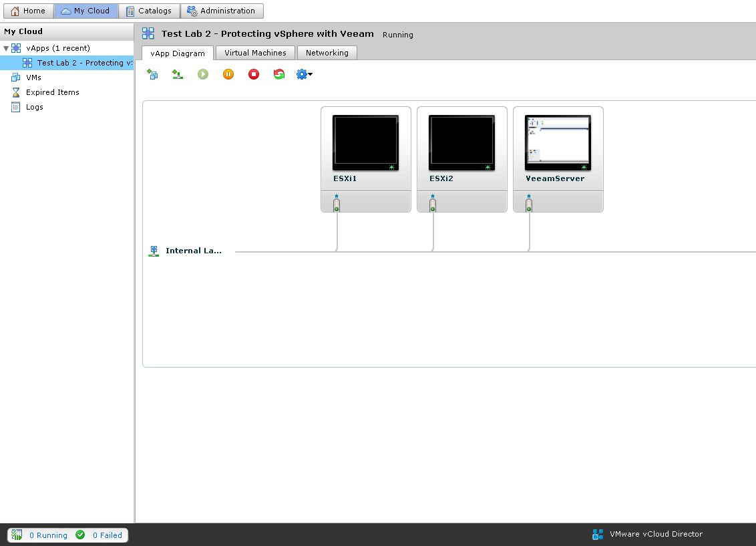This screenshot has height=546, width=756.
Task: Open the Home tab
Action: pyautogui.click(x=29, y=11)
